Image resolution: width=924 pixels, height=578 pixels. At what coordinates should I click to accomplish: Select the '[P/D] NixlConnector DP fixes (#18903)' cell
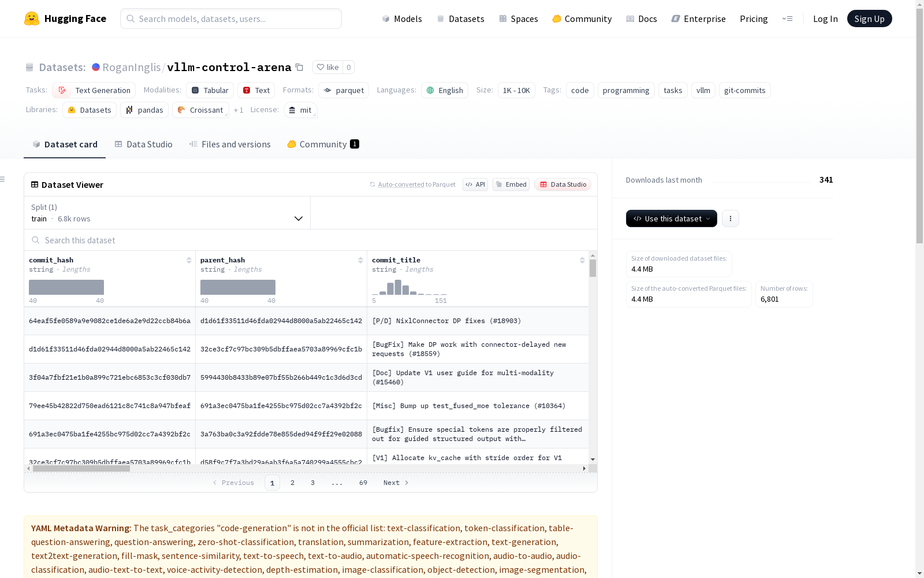[478, 321]
